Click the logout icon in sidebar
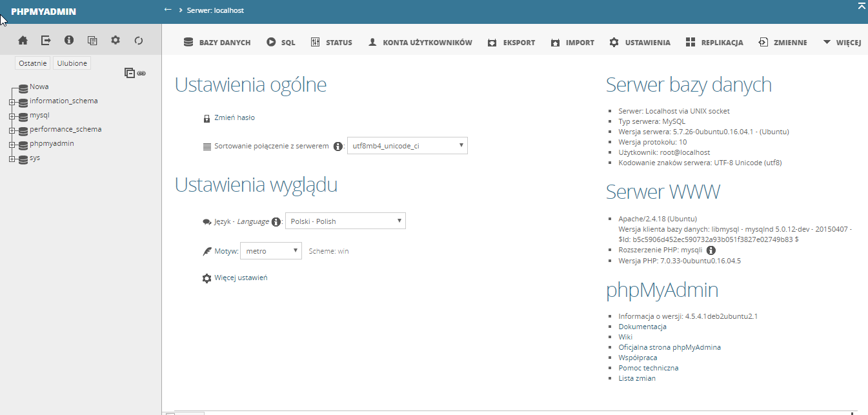The width and height of the screenshot is (868, 415). coord(46,41)
